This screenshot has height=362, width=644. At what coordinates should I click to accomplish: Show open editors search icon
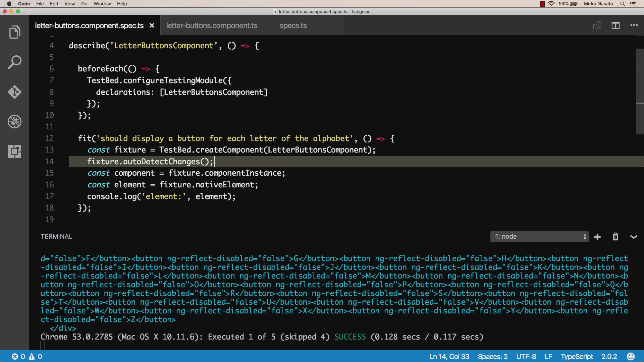(x=597, y=25)
